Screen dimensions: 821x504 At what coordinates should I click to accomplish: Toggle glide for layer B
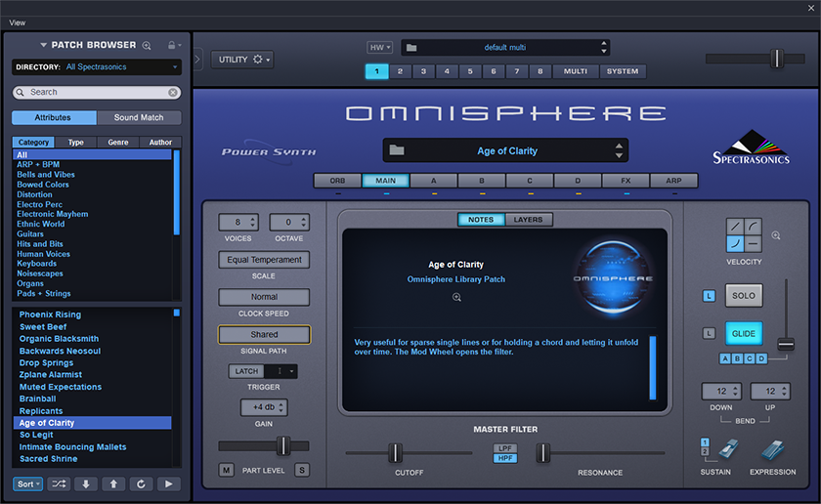pyautogui.click(x=737, y=358)
